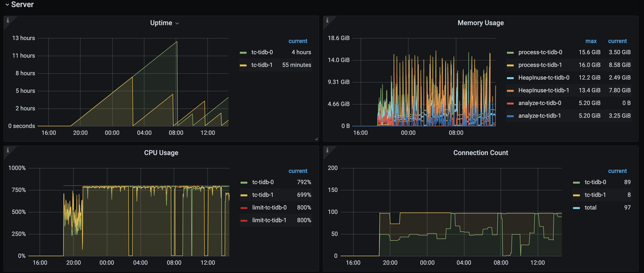
Task: Collapse the Server row chevron
Action: coord(7,5)
